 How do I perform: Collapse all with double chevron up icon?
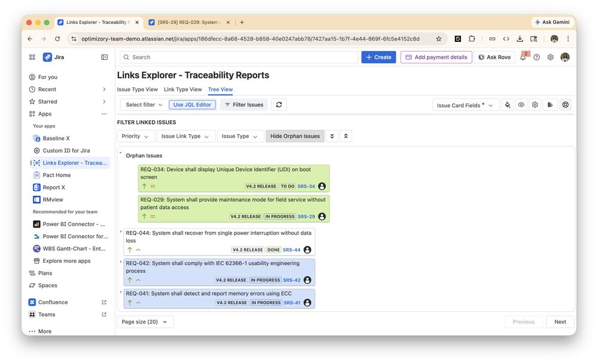coord(345,136)
